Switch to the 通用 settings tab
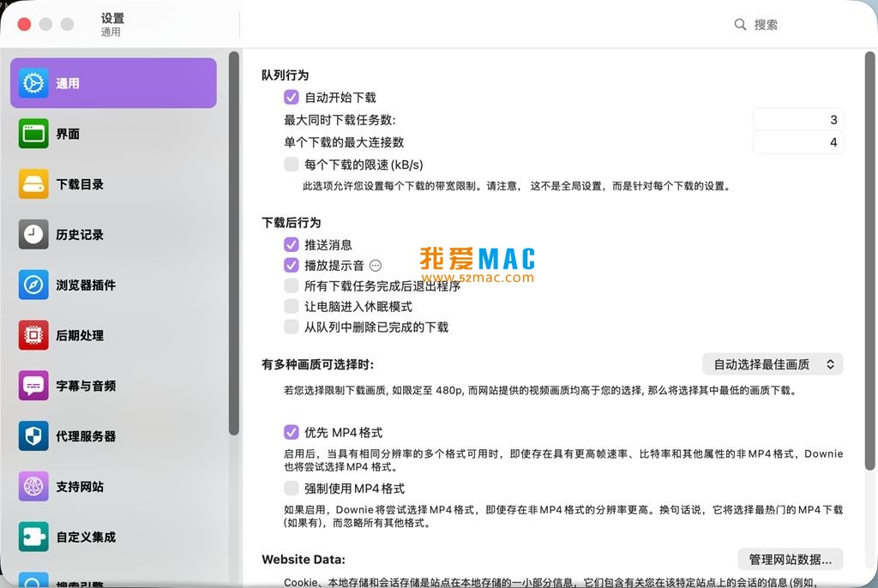This screenshot has height=588, width=878. click(113, 83)
